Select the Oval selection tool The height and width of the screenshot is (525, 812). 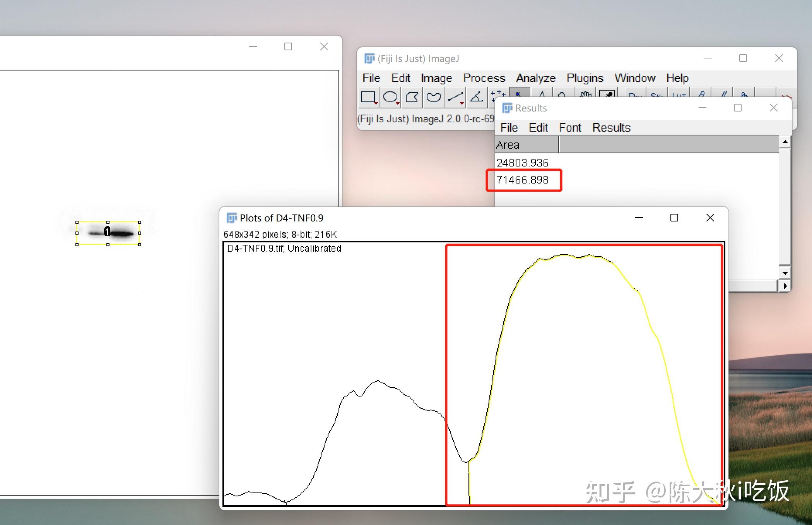[390, 97]
